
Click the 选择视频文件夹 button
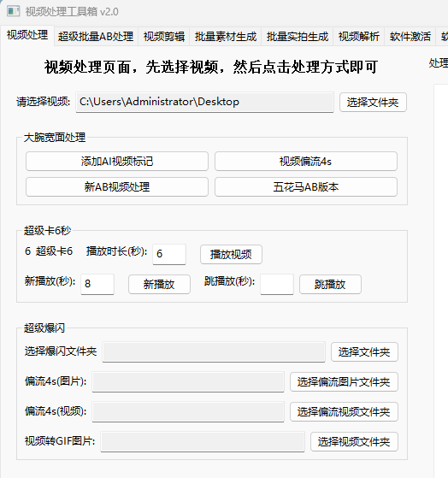click(355, 442)
